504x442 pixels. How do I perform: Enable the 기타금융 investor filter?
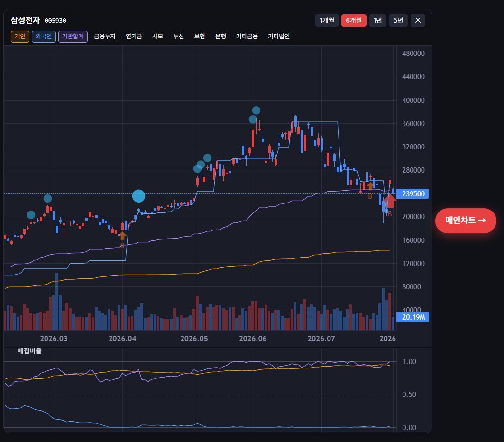pyautogui.click(x=247, y=37)
